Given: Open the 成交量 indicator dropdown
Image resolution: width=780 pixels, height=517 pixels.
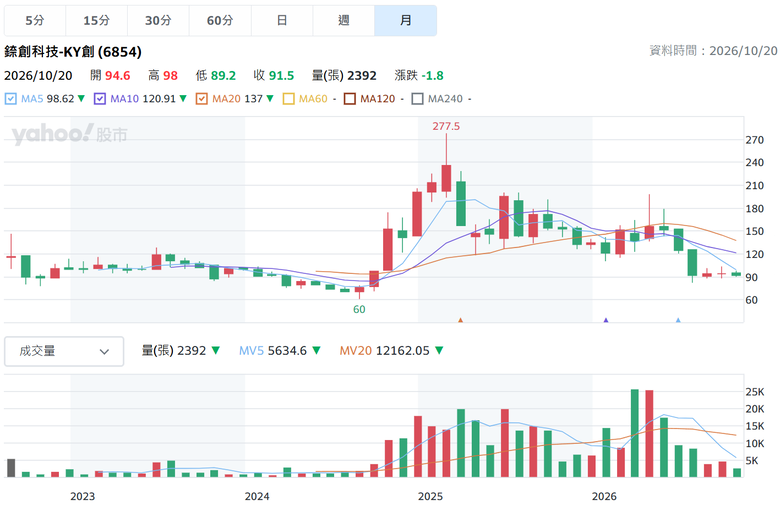Looking at the screenshot, I should pos(64,351).
